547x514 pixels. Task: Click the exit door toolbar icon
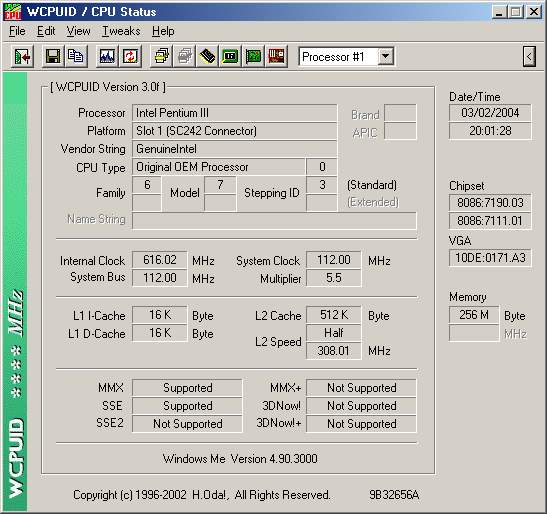(x=23, y=56)
